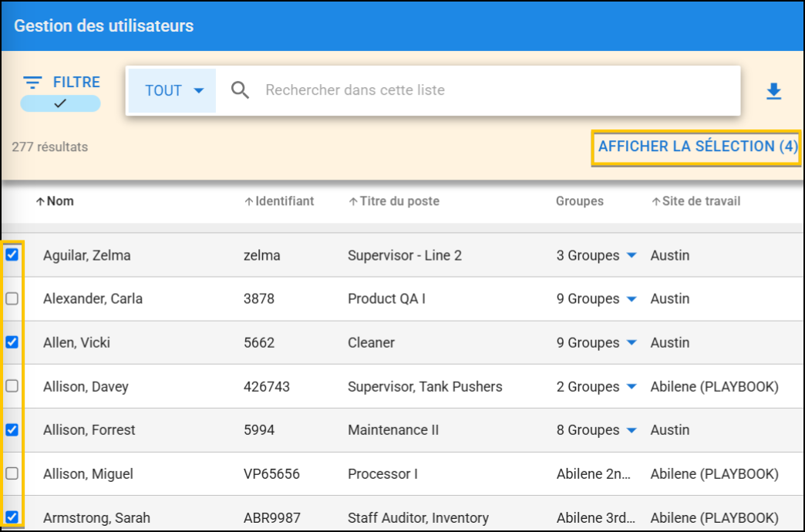Check the checkbox for Alexander, Carla
The height and width of the screenshot is (532, 805).
pos(12,298)
